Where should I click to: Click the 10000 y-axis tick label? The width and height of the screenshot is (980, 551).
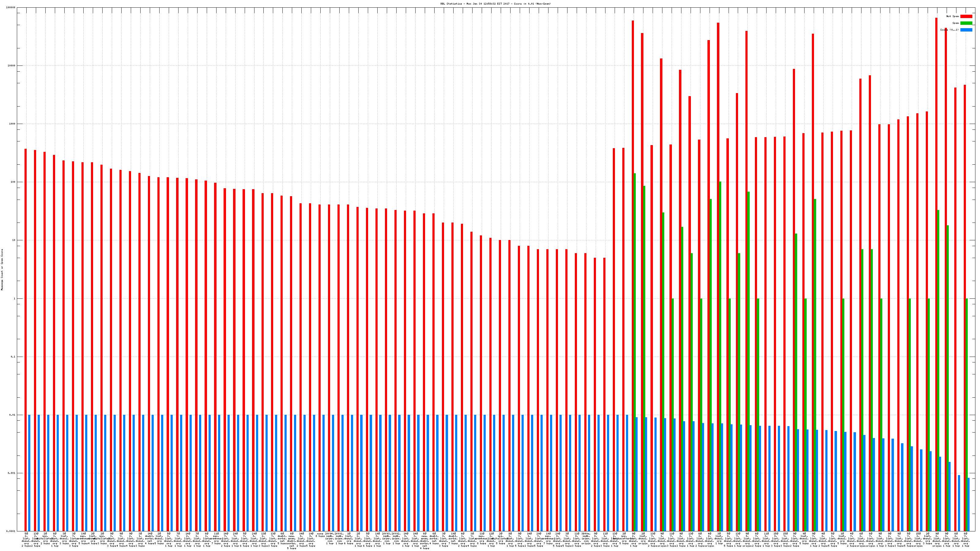coord(12,66)
